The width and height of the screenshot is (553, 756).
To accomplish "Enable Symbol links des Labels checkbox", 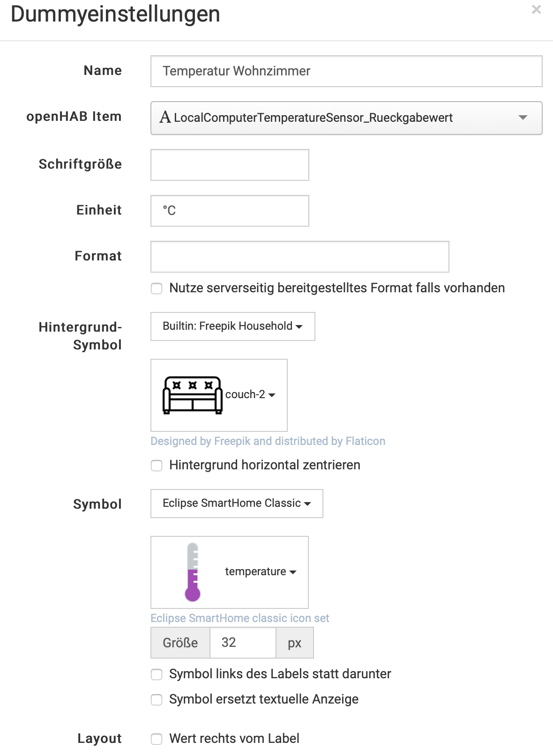I will tap(157, 674).
